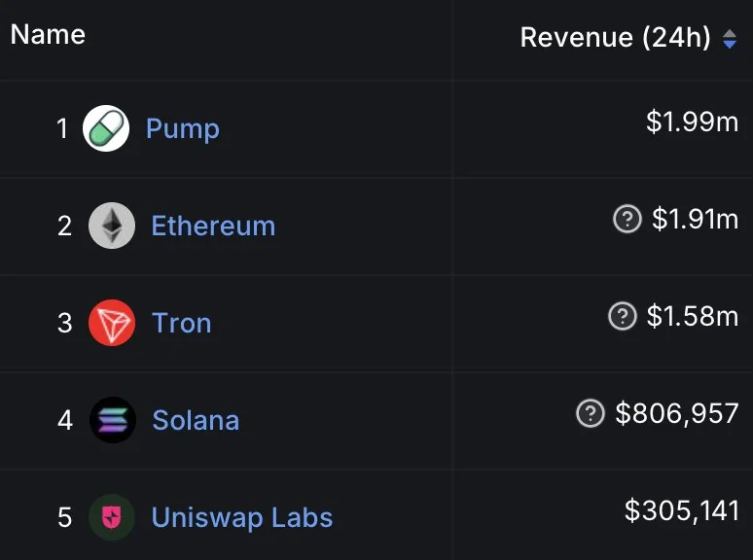
Task: Click the Ethereum diamond logo icon
Action: click(112, 225)
